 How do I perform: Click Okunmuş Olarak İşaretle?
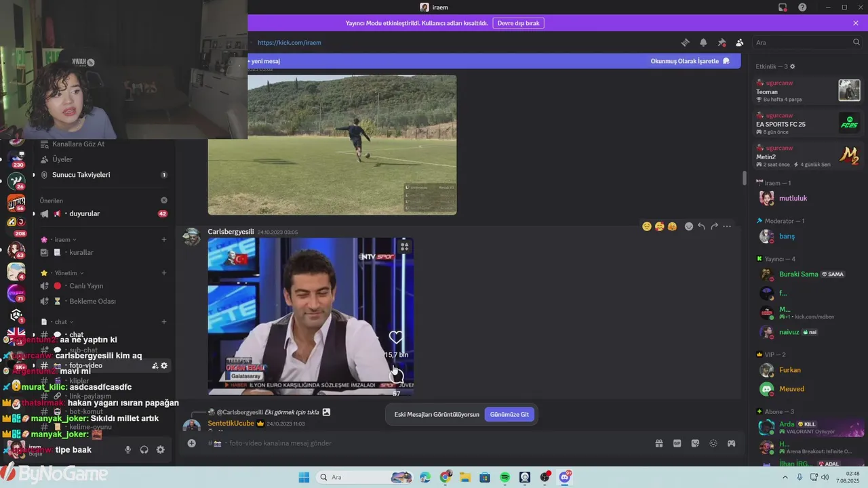690,61
